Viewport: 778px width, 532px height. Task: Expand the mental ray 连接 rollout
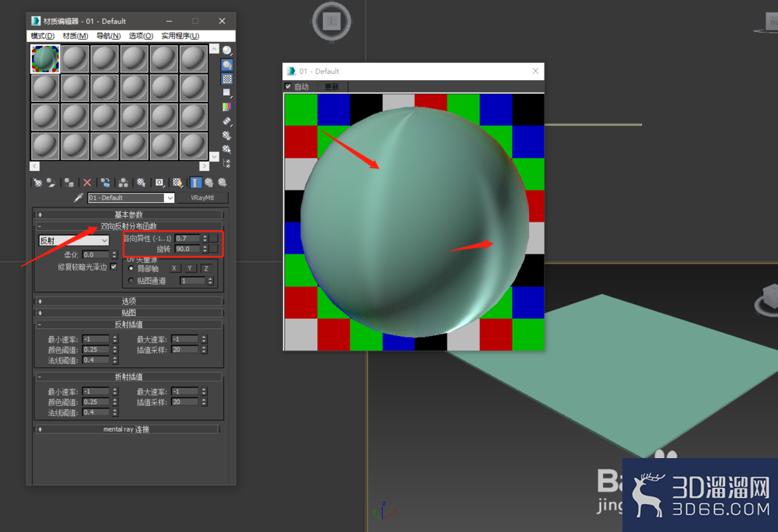pyautogui.click(x=127, y=429)
